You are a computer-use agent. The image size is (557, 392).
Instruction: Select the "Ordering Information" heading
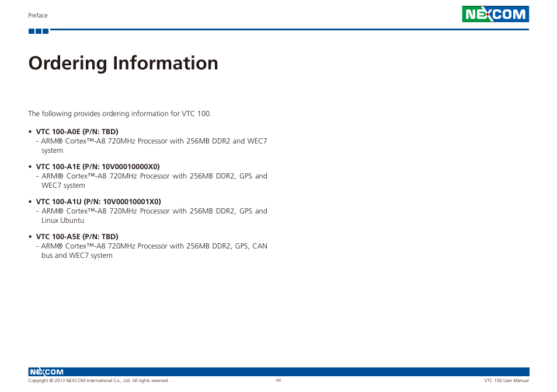pos(123,64)
